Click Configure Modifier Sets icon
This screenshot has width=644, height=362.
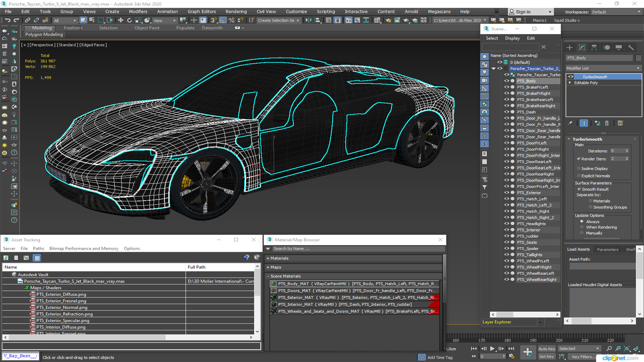tap(621, 123)
